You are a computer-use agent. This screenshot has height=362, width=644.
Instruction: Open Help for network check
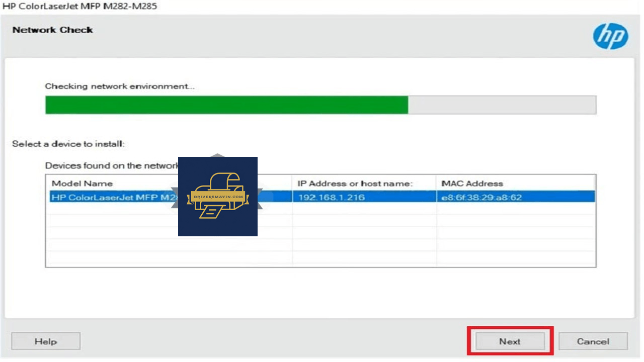click(46, 341)
